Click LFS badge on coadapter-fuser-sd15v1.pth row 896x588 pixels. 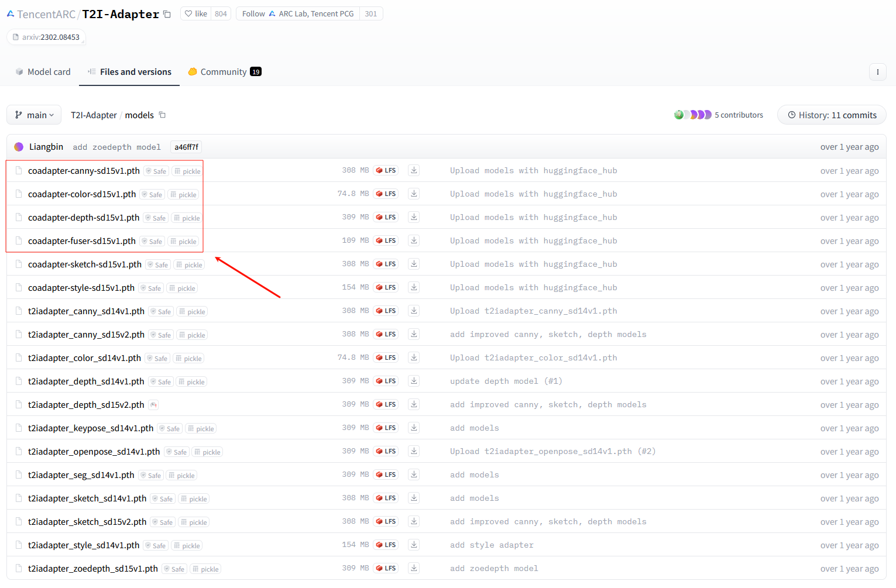click(x=386, y=240)
